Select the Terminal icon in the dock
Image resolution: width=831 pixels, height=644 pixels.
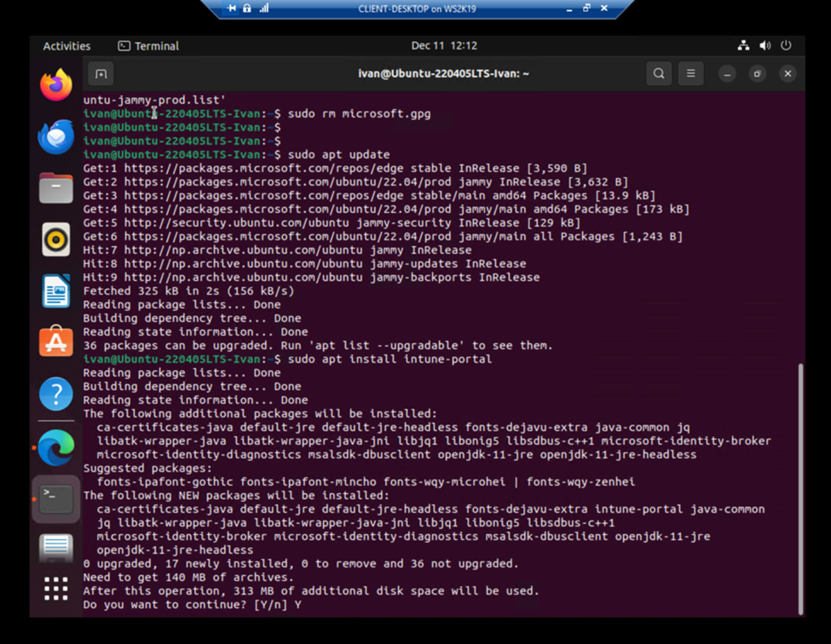[55, 499]
